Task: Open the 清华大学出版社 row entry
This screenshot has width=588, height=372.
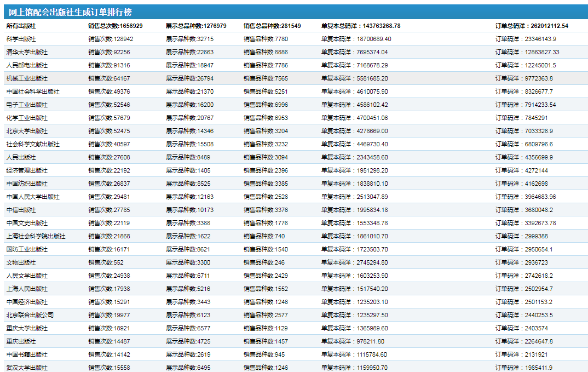Action: click(27, 52)
